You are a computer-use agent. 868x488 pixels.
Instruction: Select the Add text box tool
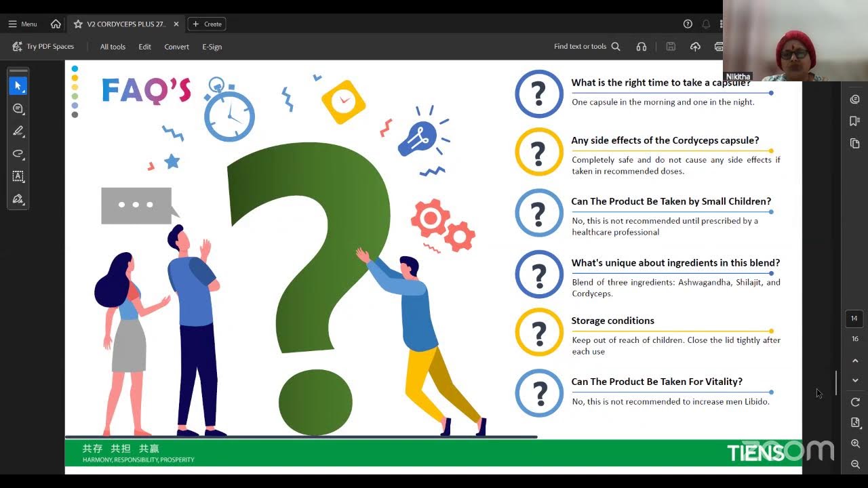[x=18, y=176]
